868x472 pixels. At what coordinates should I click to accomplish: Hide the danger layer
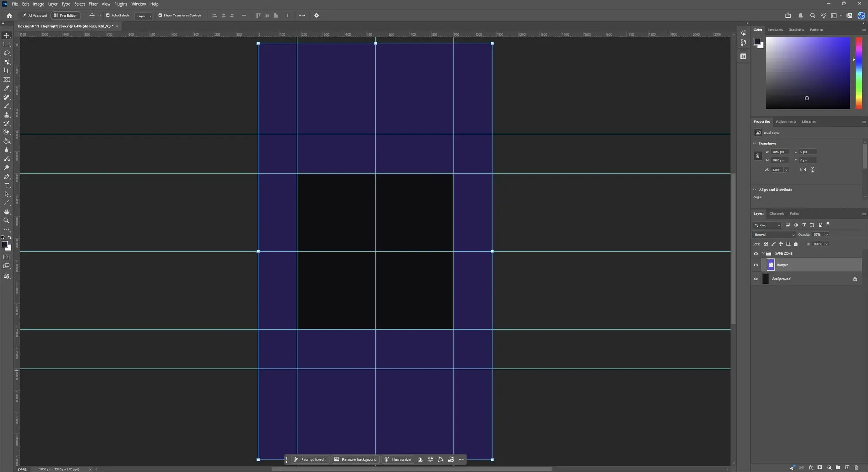[756, 265]
